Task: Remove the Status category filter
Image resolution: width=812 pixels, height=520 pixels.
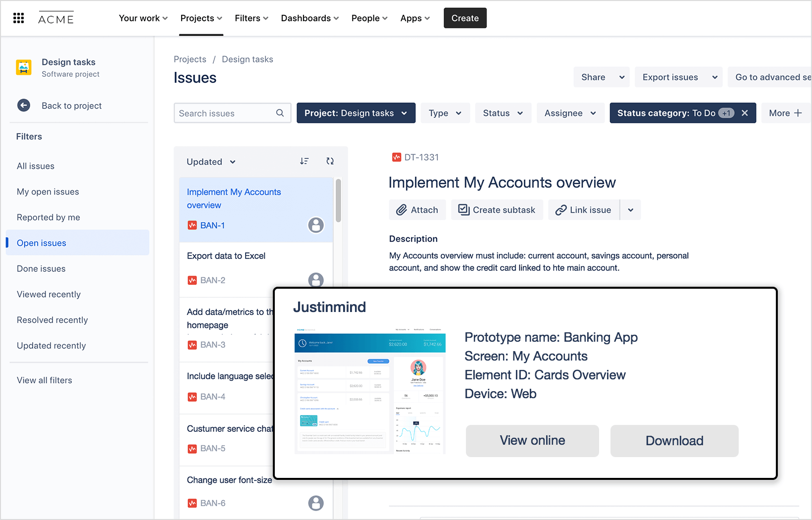Action: (745, 113)
